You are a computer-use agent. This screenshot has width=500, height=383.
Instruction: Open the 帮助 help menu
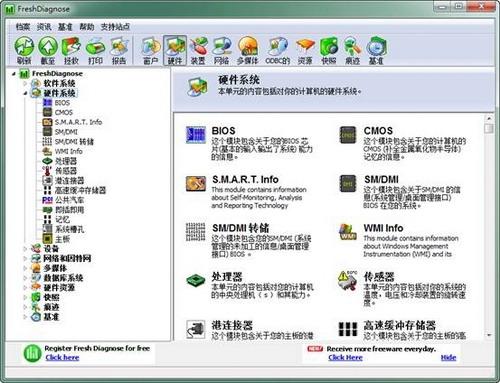[87, 27]
